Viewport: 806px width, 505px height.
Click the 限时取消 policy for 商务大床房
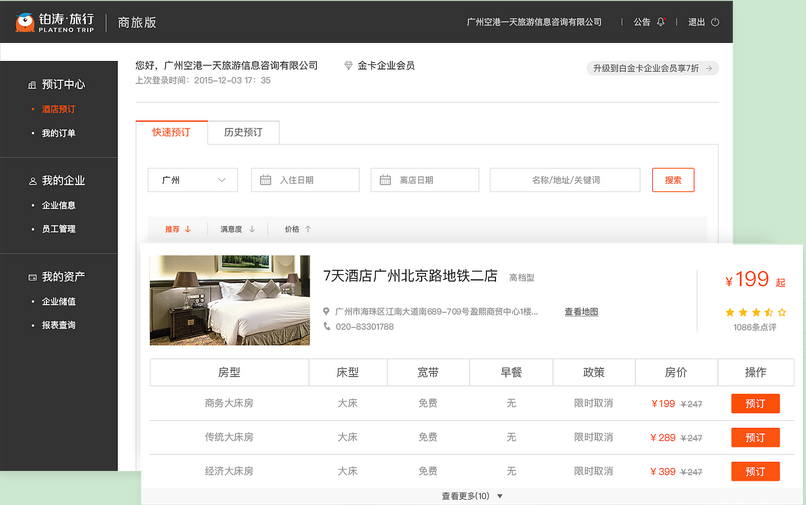594,403
